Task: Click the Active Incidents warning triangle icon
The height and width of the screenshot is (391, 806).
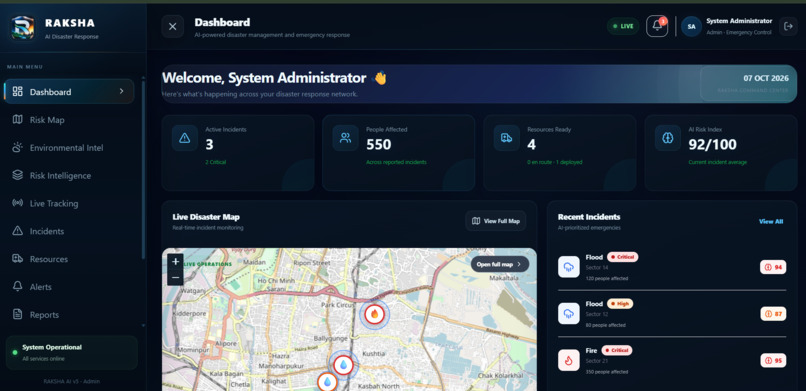Action: pos(185,138)
